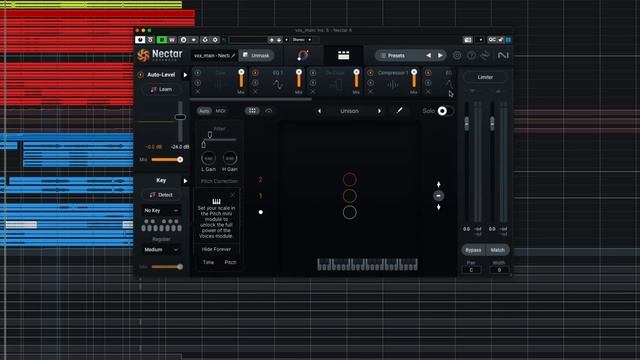This screenshot has width=640, height=360.
Task: Click the Width value field
Action: 499,270
